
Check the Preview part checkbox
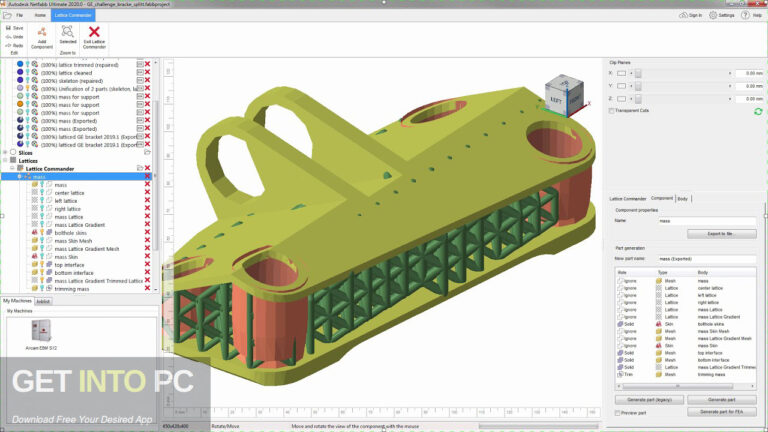click(617, 413)
